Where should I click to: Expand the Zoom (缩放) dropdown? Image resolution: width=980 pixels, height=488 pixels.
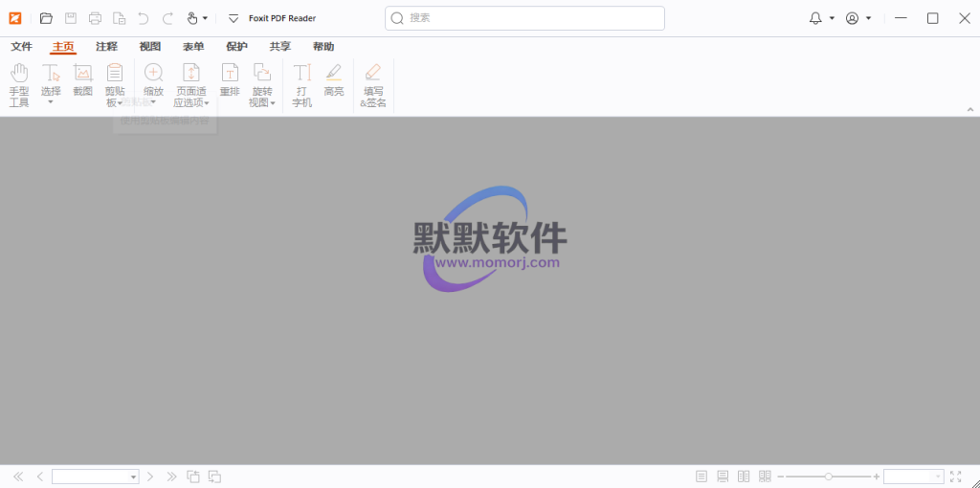tap(153, 96)
